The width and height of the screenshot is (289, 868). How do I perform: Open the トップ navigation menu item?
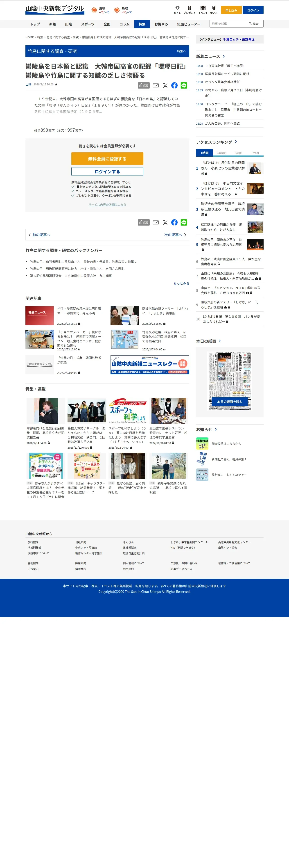tap(35, 24)
